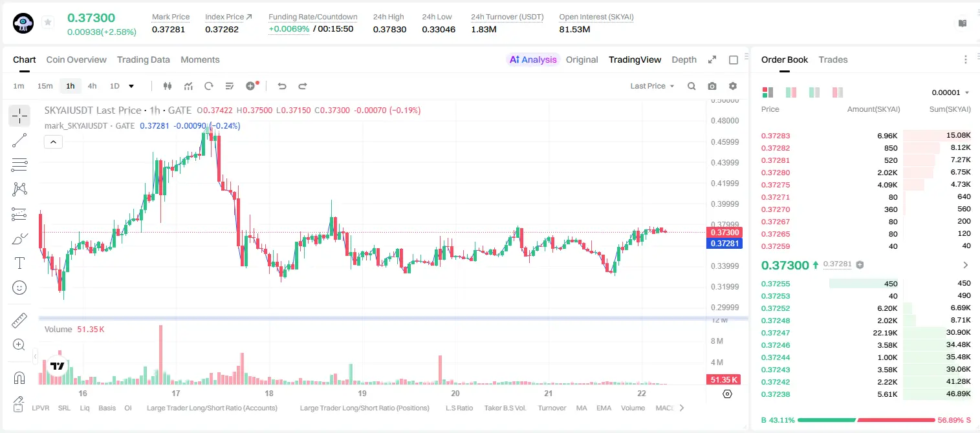
Task: Click the buy/sell ratio bar
Action: coord(866,420)
